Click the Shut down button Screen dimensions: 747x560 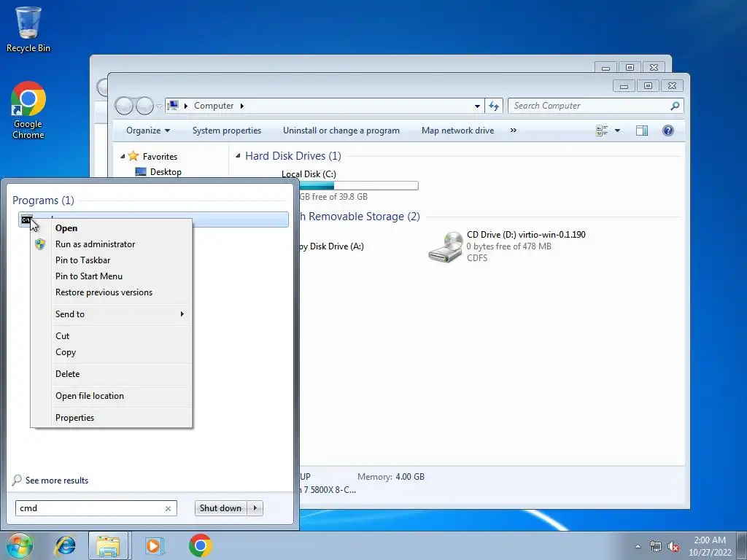click(x=220, y=508)
